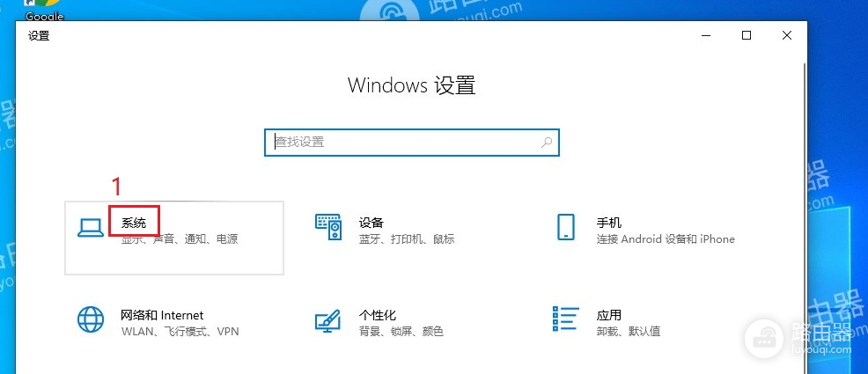Viewport: 868px width, 374px height.
Task: Minimize the 设置 window
Action: tap(706, 35)
